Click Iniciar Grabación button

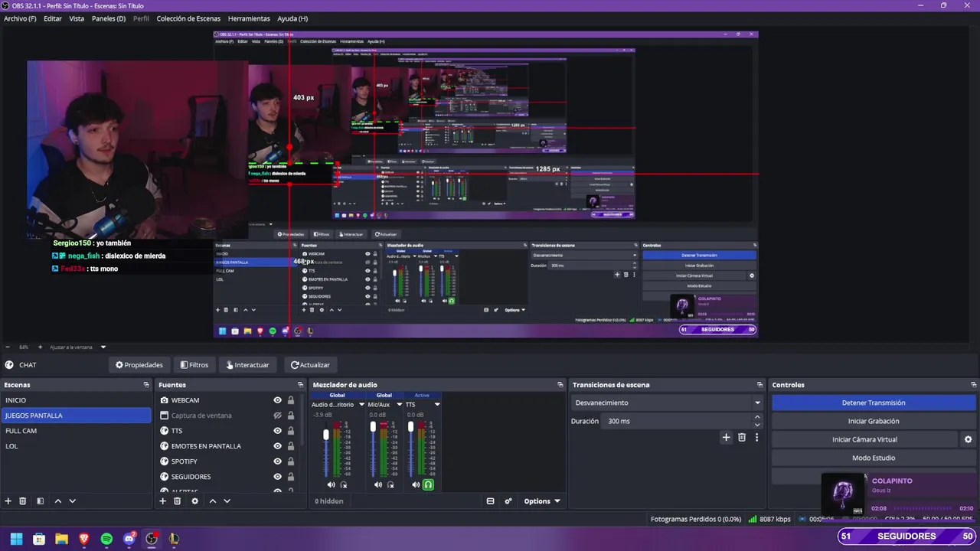(x=874, y=421)
